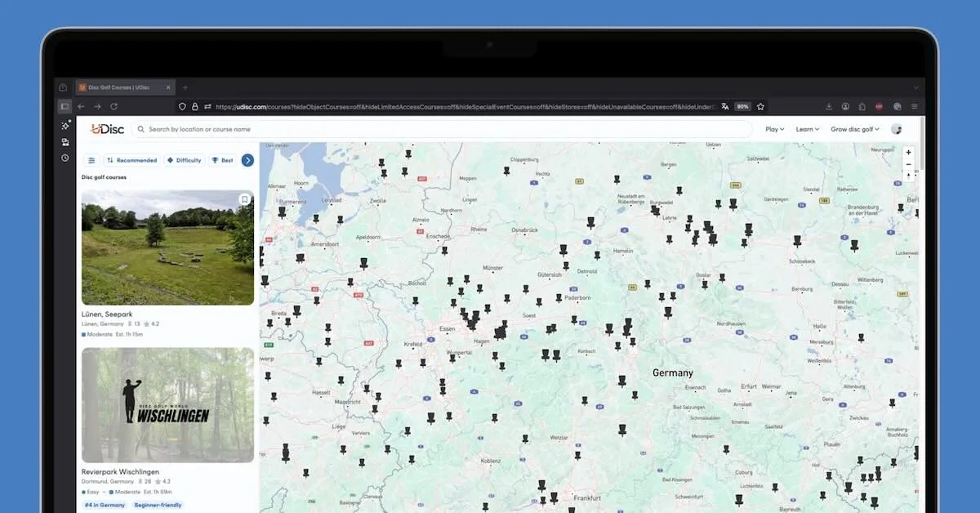Show more filters with the blue arrow button
The height and width of the screenshot is (513, 980).
coord(247,160)
